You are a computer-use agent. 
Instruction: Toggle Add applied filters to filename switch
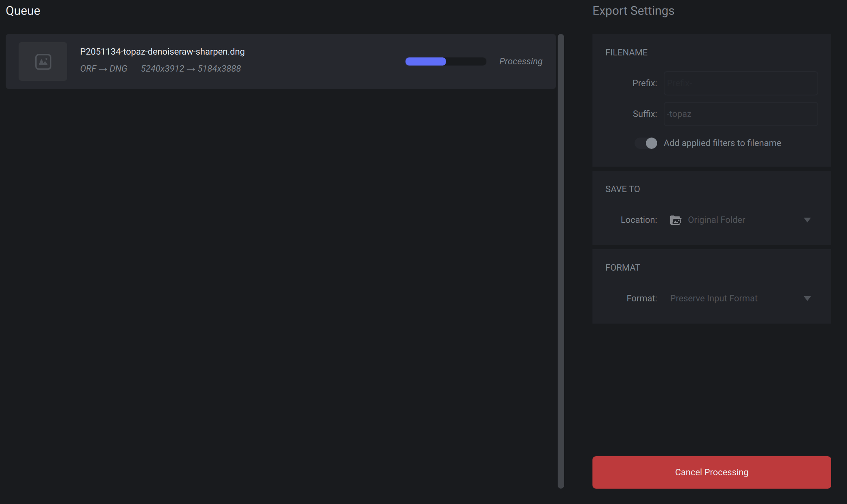[646, 143]
